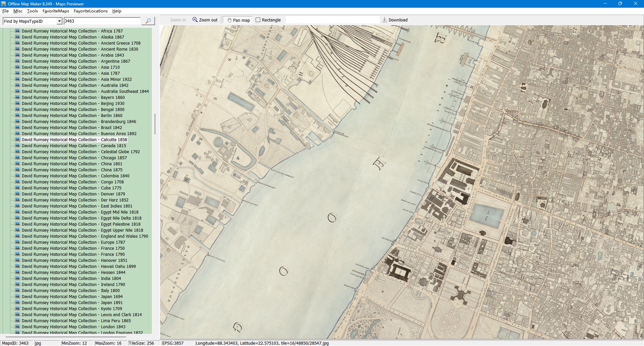Open the FavoriteMaps menu
This screenshot has height=346, width=644.
(x=56, y=11)
